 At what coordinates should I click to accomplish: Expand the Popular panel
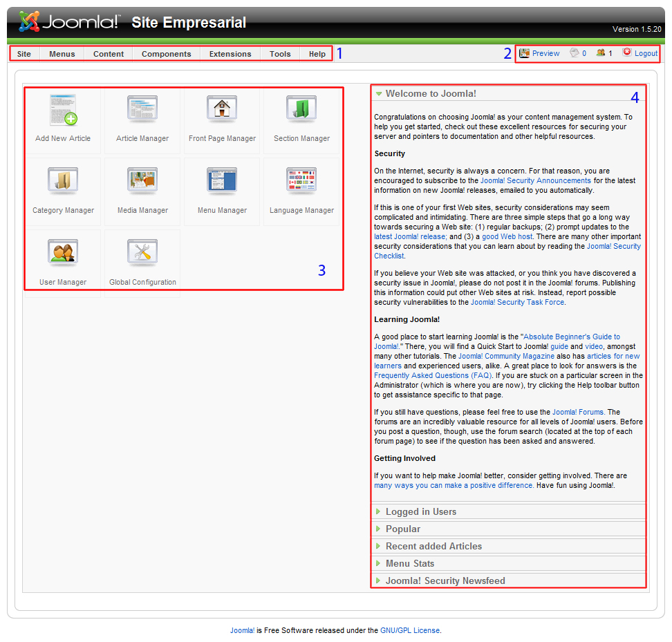[508, 529]
